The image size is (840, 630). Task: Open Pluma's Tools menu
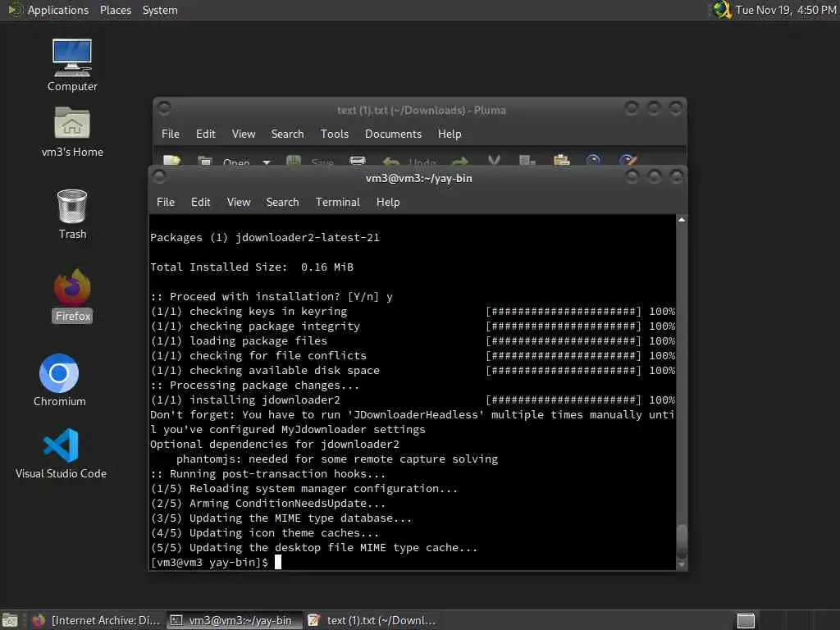(335, 134)
